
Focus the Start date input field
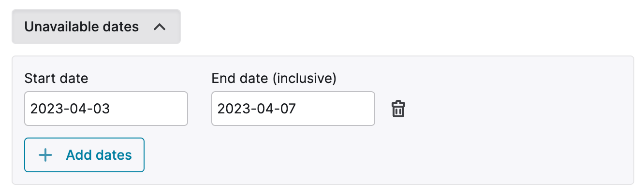tap(106, 109)
